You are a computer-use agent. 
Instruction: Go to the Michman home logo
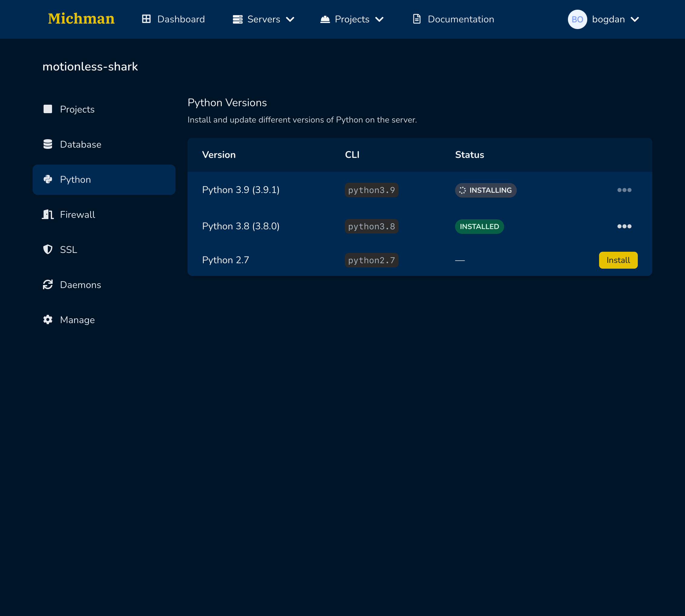click(x=81, y=19)
